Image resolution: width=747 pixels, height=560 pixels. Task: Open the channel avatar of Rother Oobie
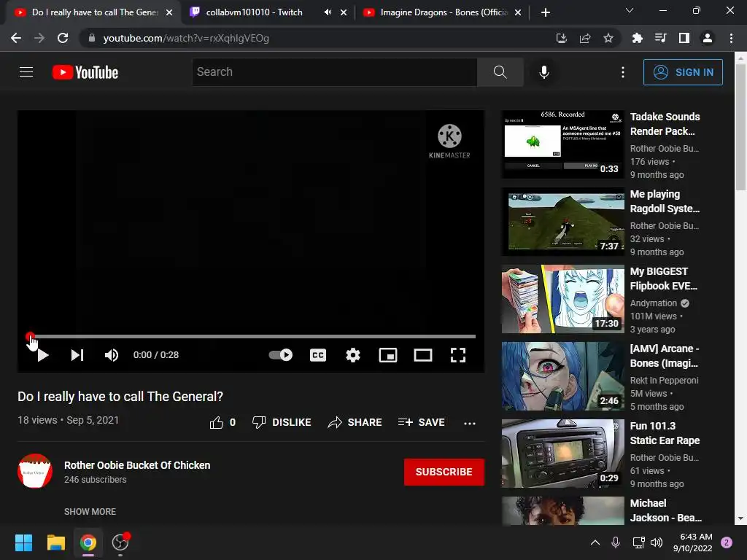click(35, 471)
